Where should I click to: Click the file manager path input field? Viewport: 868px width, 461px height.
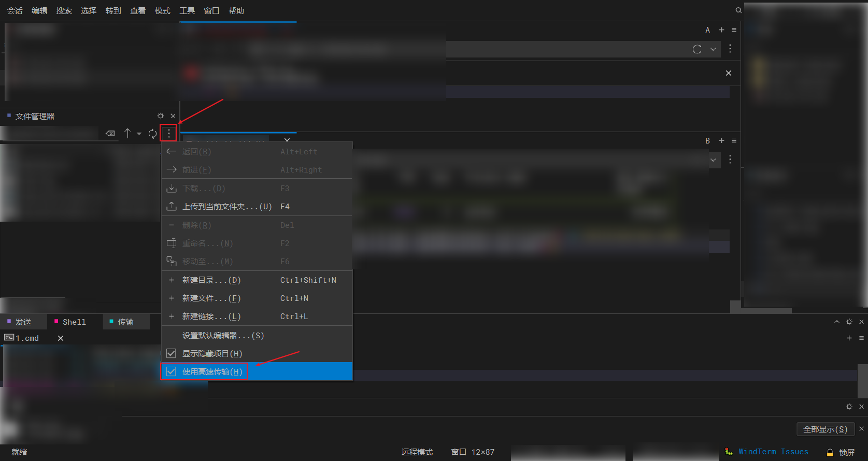pos(50,134)
